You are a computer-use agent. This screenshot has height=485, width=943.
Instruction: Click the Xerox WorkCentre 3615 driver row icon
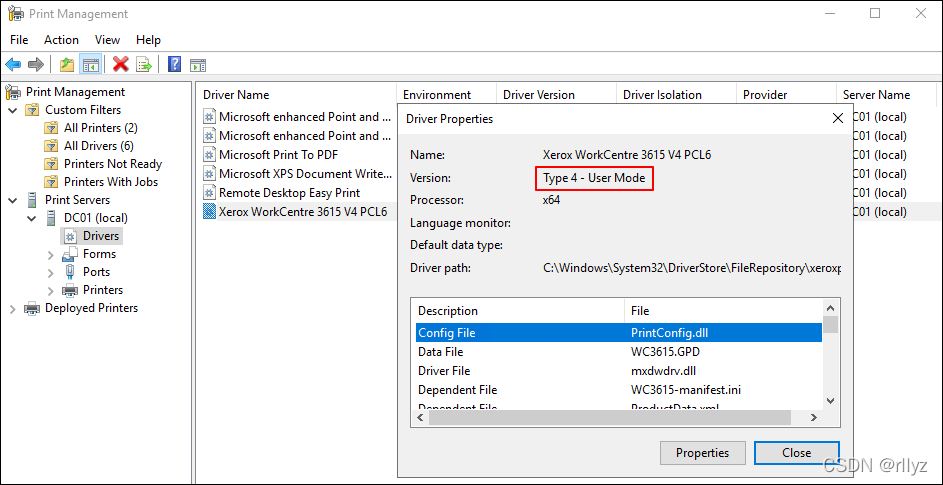(x=209, y=212)
